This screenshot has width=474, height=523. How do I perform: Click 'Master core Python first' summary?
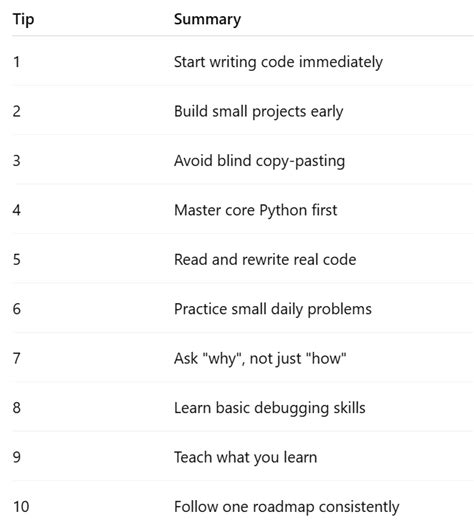tap(256, 210)
